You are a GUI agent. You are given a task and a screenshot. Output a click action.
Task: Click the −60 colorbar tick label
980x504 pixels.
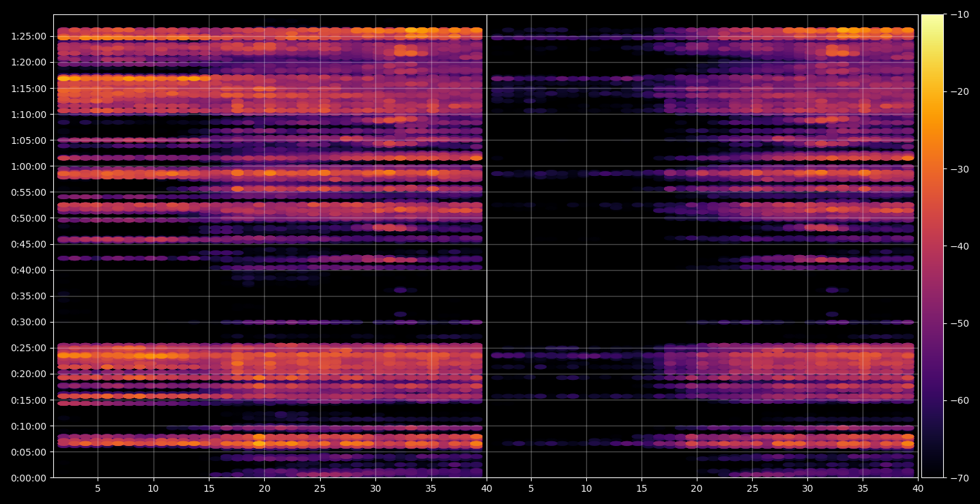960,400
